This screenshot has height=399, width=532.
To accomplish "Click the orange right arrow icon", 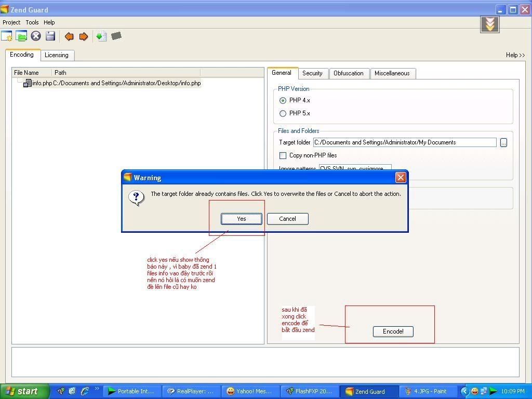I will click(x=84, y=36).
